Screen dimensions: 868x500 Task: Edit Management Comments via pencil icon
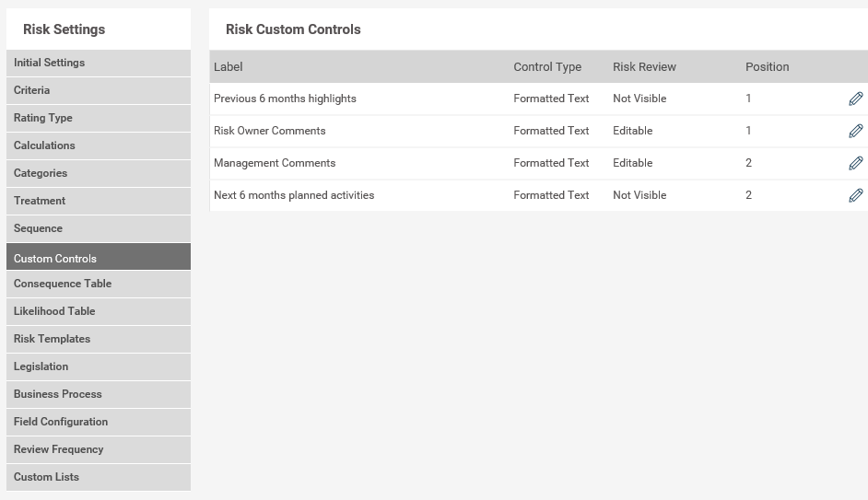pos(855,163)
